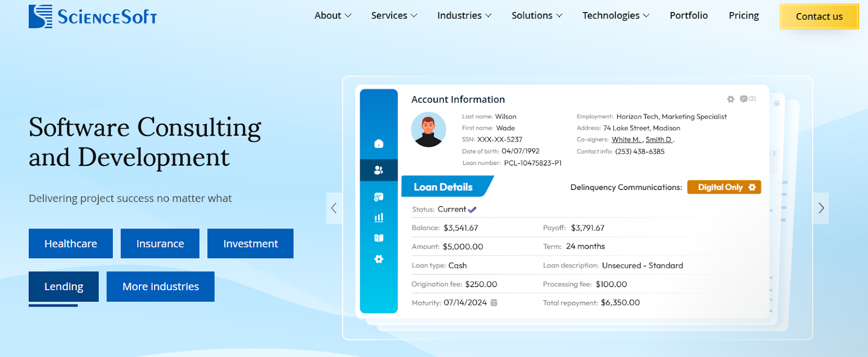Open the book icon in sidebar

379,238
